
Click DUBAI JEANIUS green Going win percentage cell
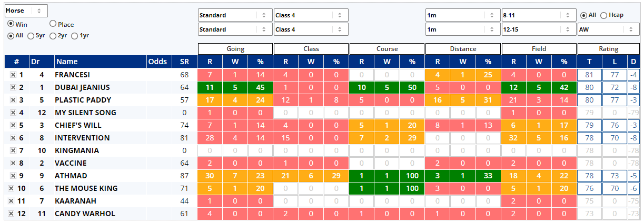[x=260, y=87]
